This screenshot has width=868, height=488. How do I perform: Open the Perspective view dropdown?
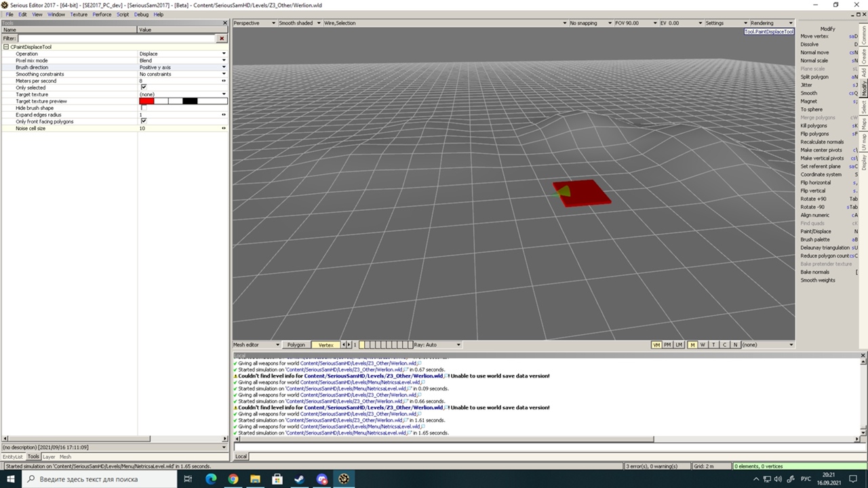[x=254, y=23]
